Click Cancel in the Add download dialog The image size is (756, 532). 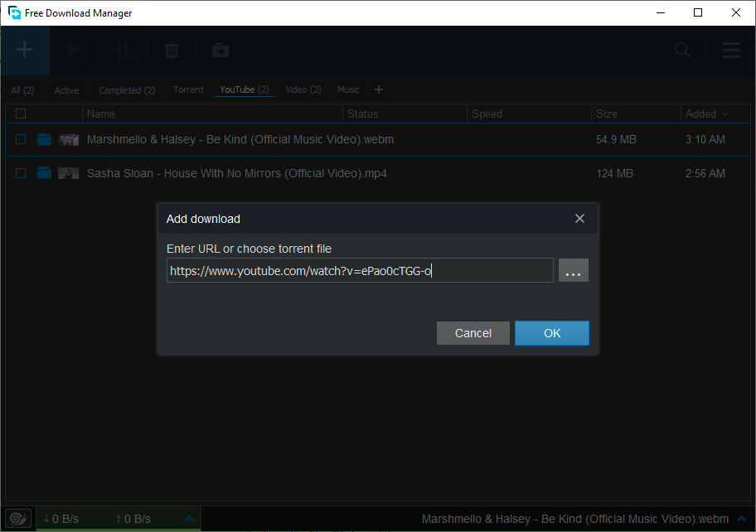[x=473, y=333]
